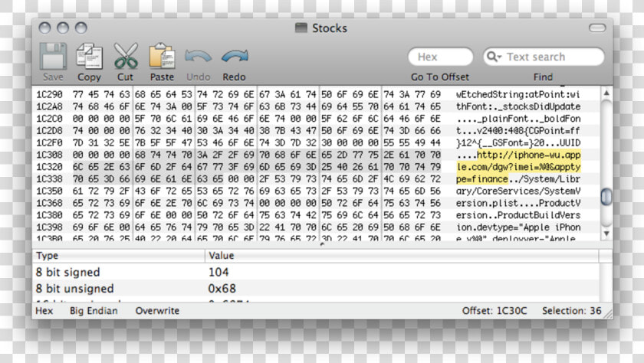Click the Offset: 1C30C status readout
Image resolution: width=644 pixels, height=363 pixels.
495,311
